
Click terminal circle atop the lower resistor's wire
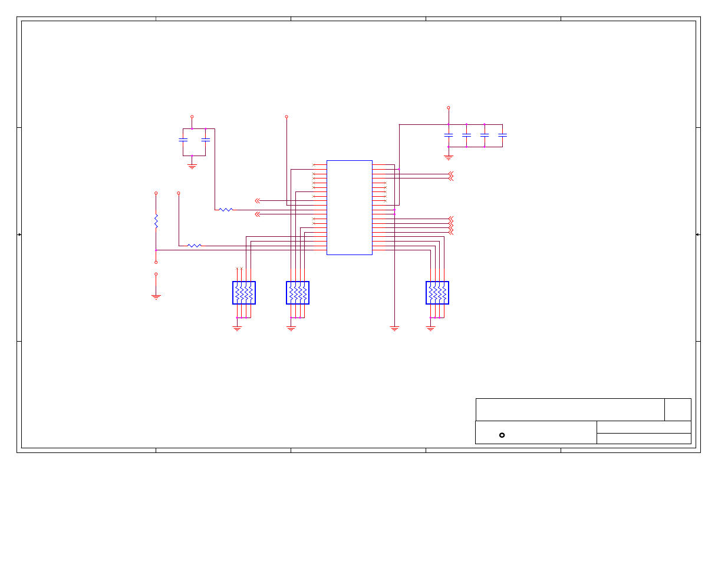pos(179,193)
